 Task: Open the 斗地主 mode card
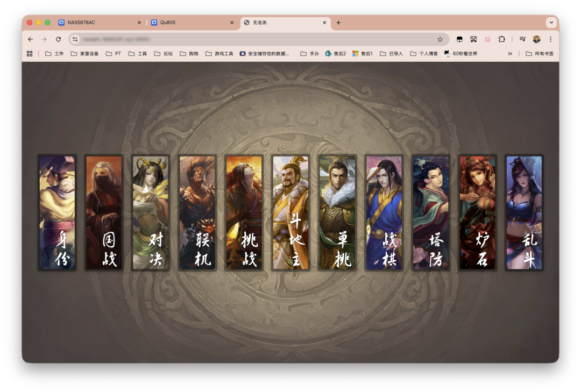click(x=290, y=212)
